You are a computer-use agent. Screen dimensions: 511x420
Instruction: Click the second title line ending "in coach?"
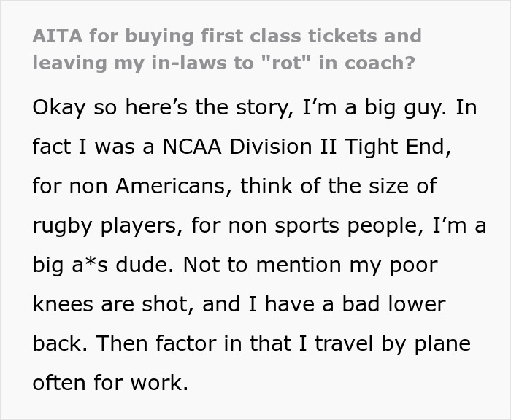223,63
